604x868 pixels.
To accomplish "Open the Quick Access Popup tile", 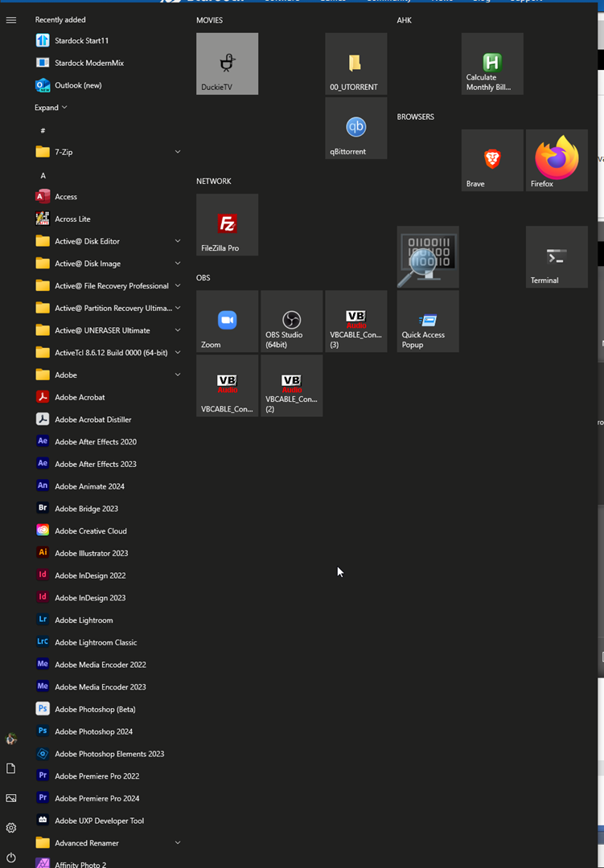I will tap(428, 321).
